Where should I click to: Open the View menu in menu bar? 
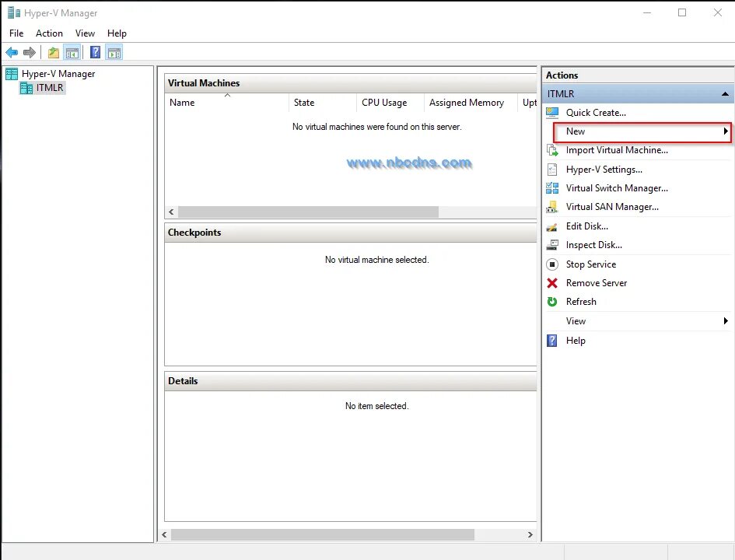(x=85, y=33)
